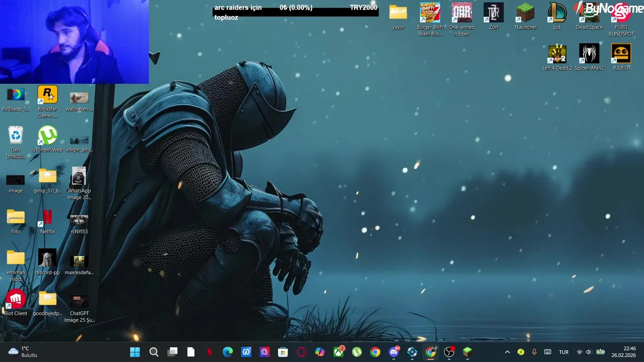The height and width of the screenshot is (362, 644).
Task: Launch the Netflix desktop shortcut
Action: pos(47,222)
